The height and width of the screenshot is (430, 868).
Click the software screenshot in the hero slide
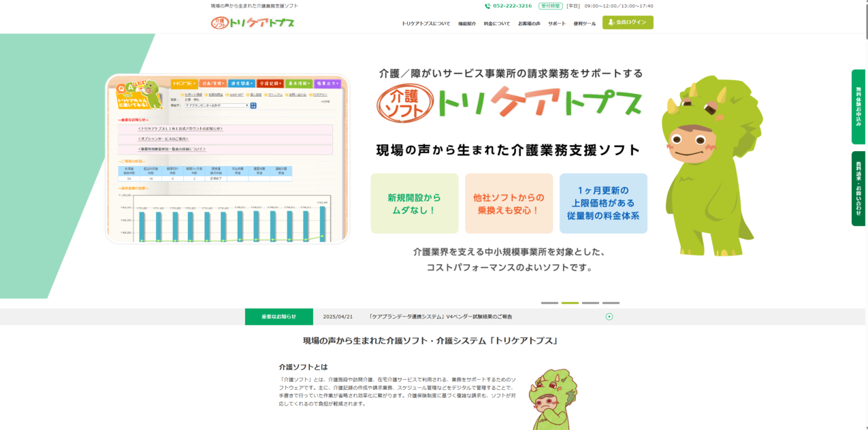click(227, 159)
